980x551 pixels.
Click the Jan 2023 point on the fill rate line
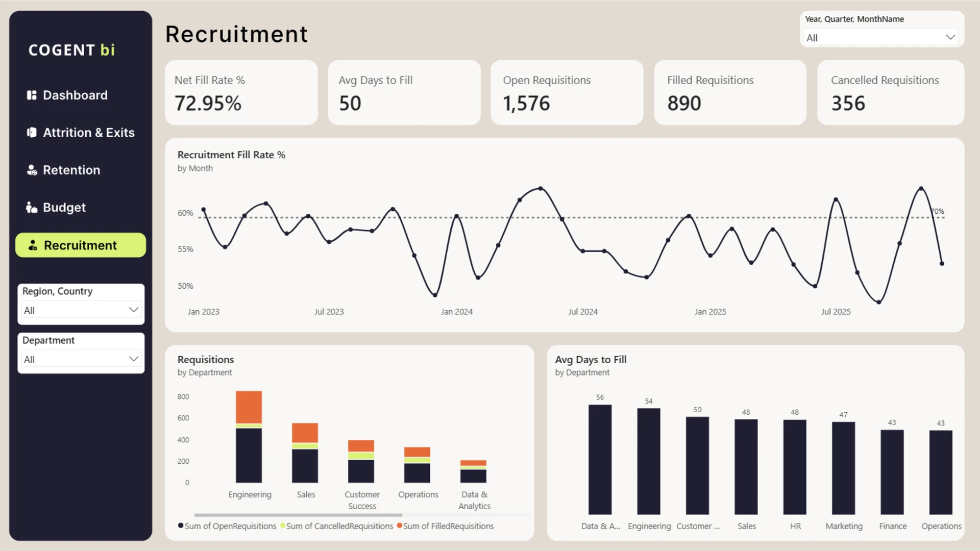tap(204, 210)
